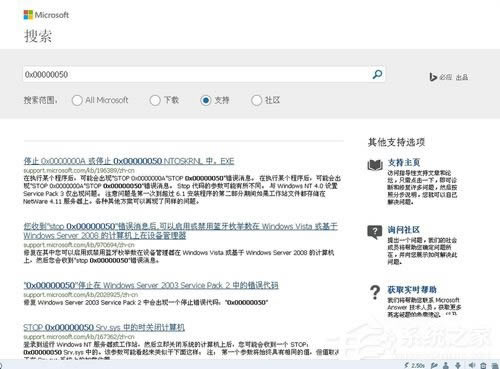
Task: Open the Windows Vista Bluetooth enumerator result link
Action: click(x=180, y=231)
